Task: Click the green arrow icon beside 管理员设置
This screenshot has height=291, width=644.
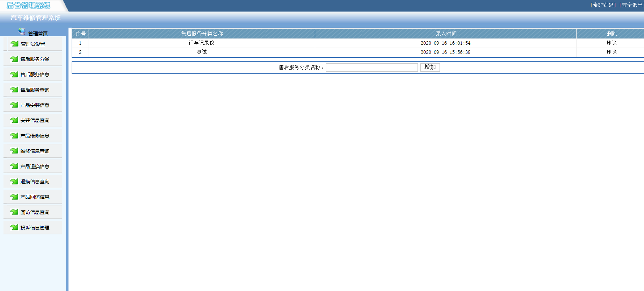Action: point(14,44)
